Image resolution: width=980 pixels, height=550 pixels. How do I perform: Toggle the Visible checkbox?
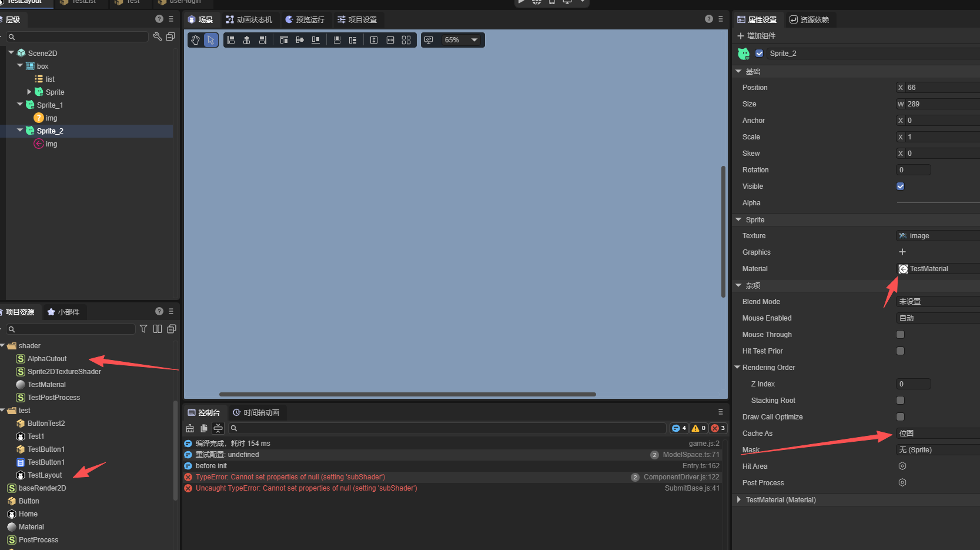click(900, 186)
